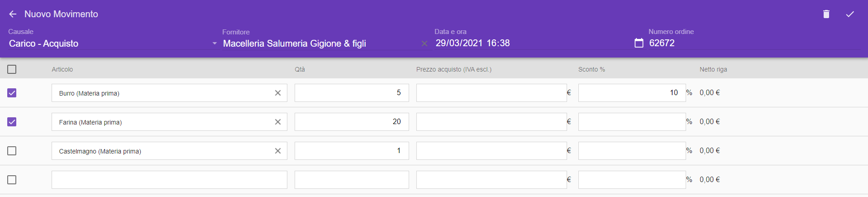Toggle the select-all checkbox in header
The width and height of the screenshot is (868, 197).
coord(12,69)
